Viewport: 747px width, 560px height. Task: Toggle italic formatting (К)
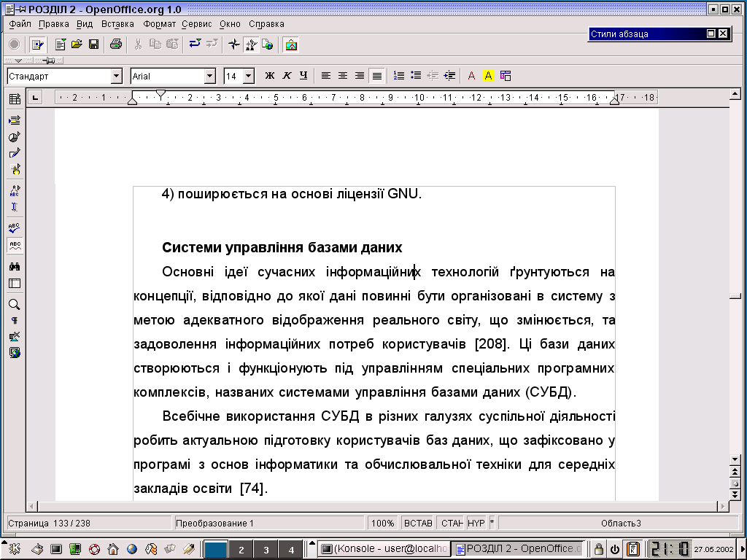coord(286,76)
